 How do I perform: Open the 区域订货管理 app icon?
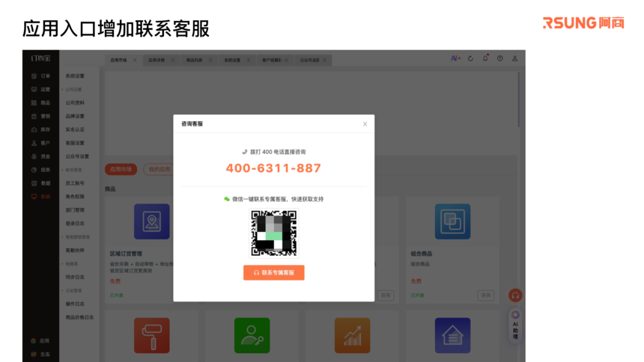(151, 221)
